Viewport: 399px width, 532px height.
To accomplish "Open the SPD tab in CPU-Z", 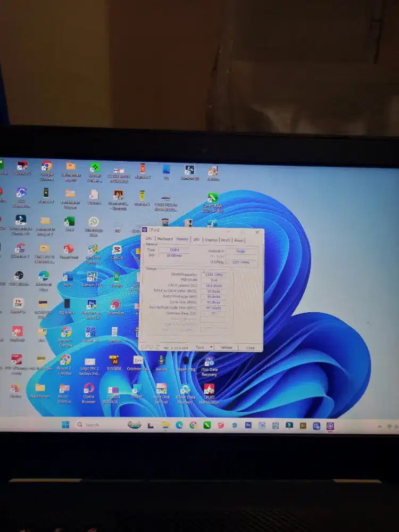I will click(x=196, y=239).
